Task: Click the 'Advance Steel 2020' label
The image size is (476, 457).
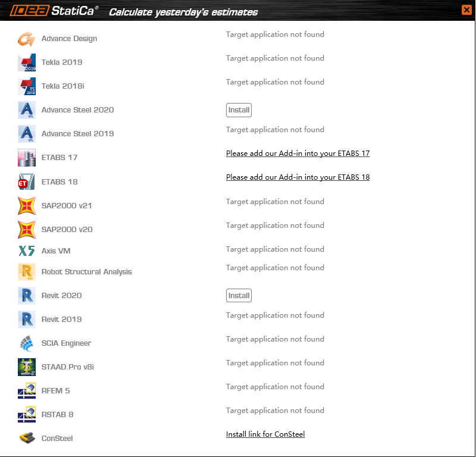Action: 78,110
